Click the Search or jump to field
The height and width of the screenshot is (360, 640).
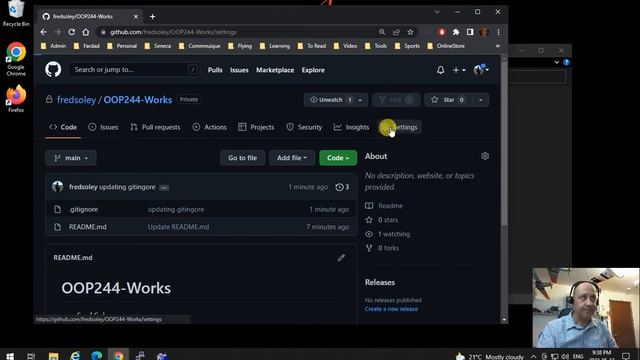134,69
